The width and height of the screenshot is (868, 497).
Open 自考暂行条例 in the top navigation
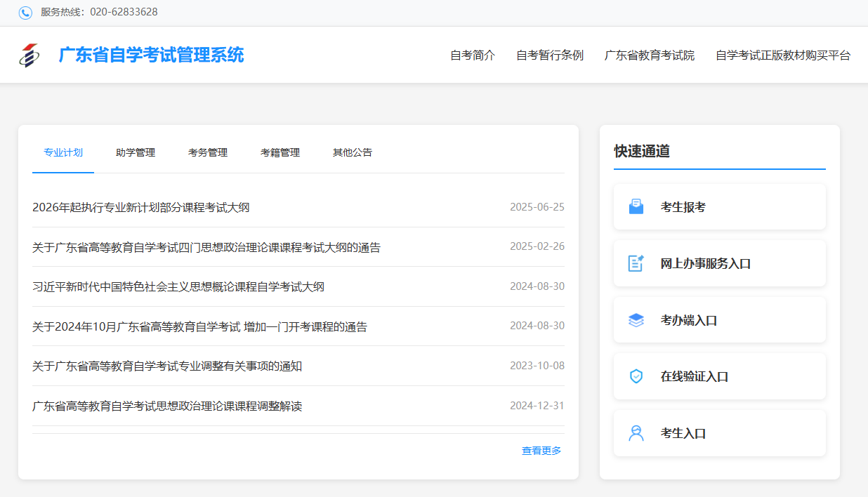(x=550, y=55)
